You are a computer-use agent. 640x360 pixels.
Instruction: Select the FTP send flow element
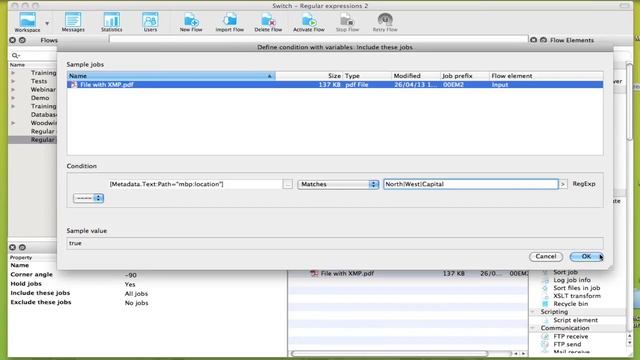coord(567,344)
